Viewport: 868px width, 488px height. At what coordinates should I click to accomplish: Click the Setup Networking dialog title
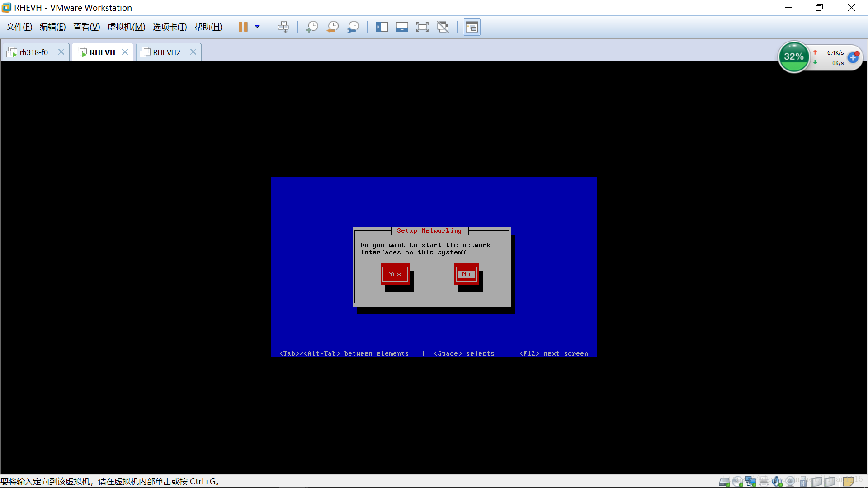click(x=429, y=231)
